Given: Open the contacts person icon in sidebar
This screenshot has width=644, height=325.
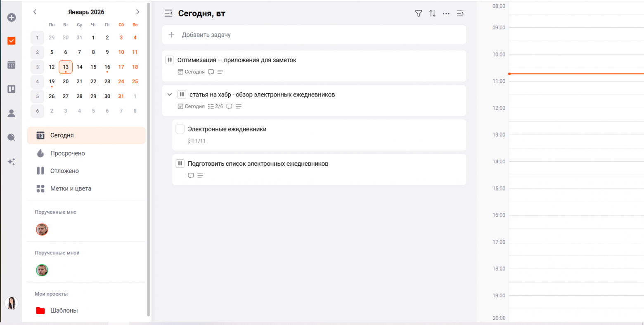Looking at the screenshot, I should (12, 113).
